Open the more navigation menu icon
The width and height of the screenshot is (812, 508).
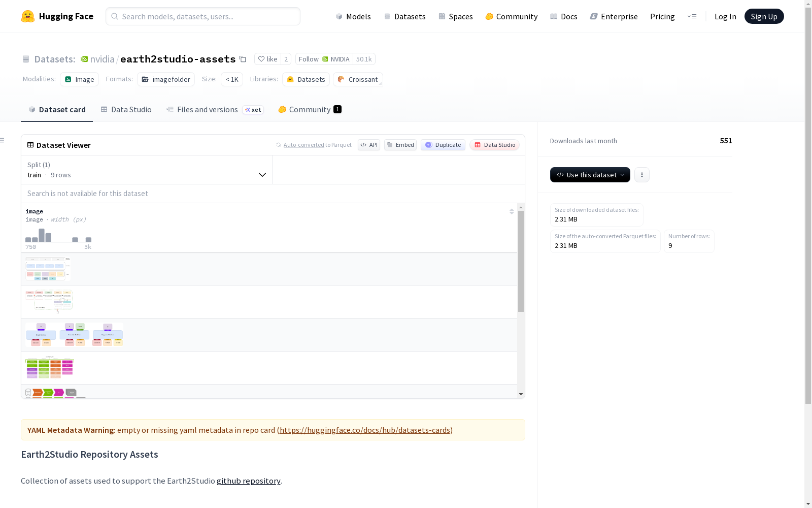click(692, 16)
